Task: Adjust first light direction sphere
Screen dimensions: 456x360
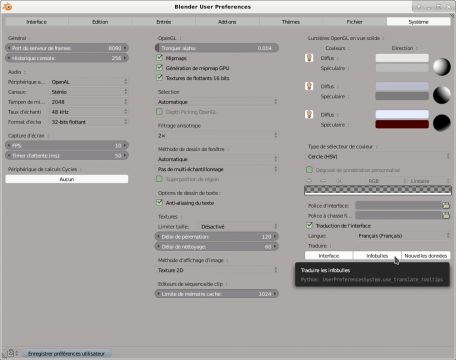Action: (442, 67)
